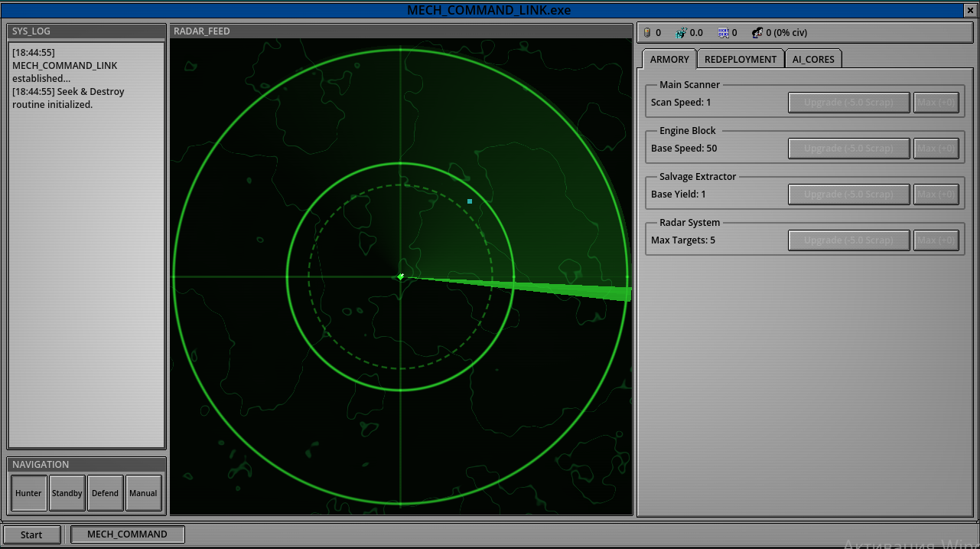Upgrade Radar System max targets
Screen dimensions: 980x549
(848, 240)
